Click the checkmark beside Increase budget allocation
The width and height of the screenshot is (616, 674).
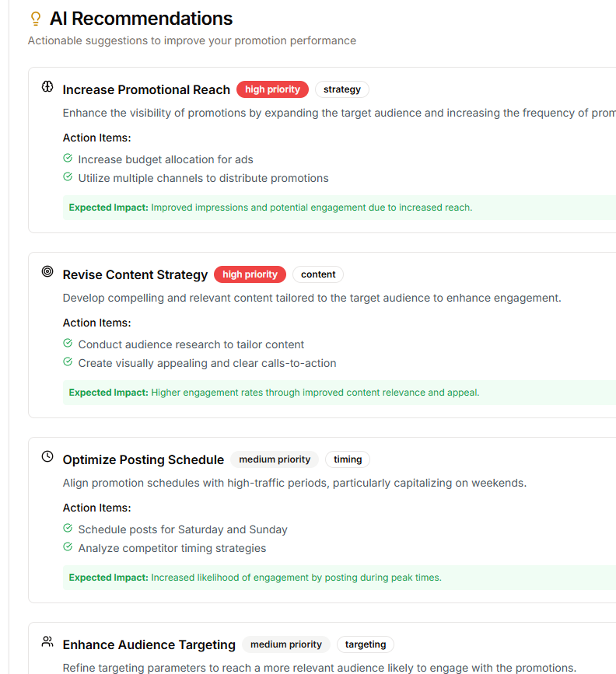point(68,159)
